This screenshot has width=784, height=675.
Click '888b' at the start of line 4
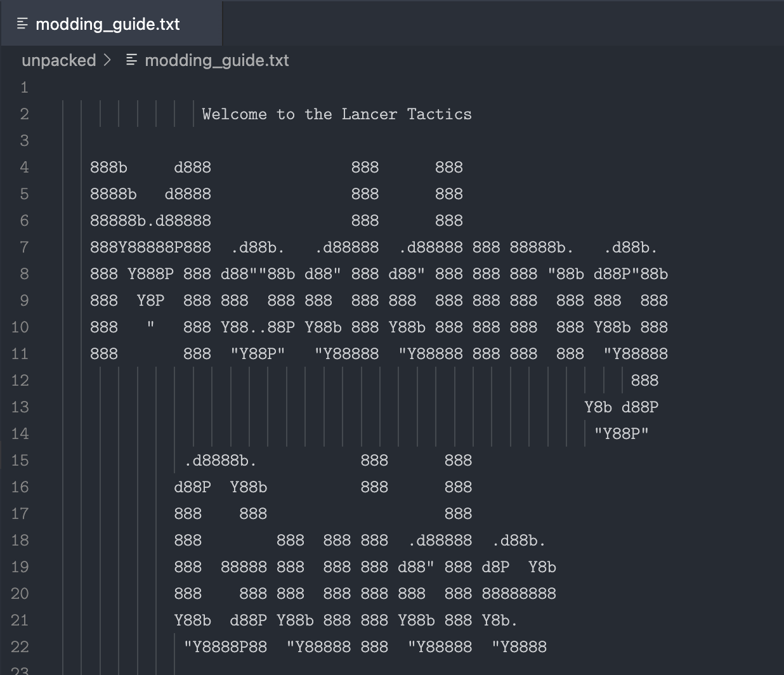point(108,167)
